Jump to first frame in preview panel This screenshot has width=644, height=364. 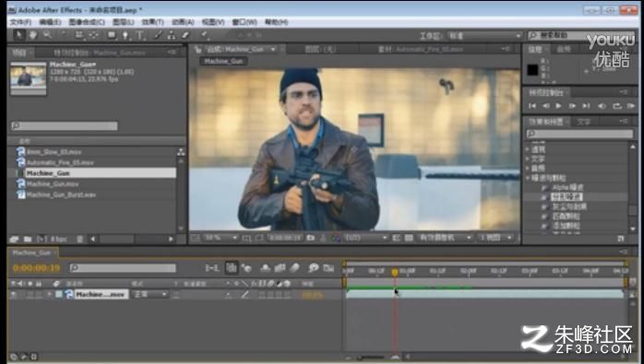[532, 106]
